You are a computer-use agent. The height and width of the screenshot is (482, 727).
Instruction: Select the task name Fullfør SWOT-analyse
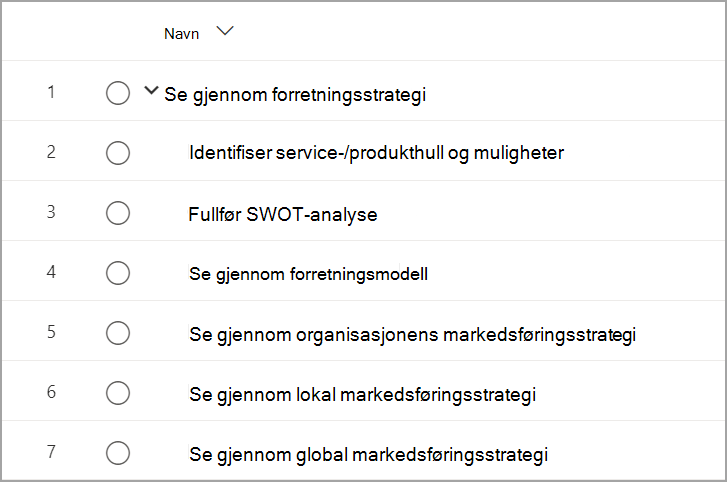(x=283, y=215)
